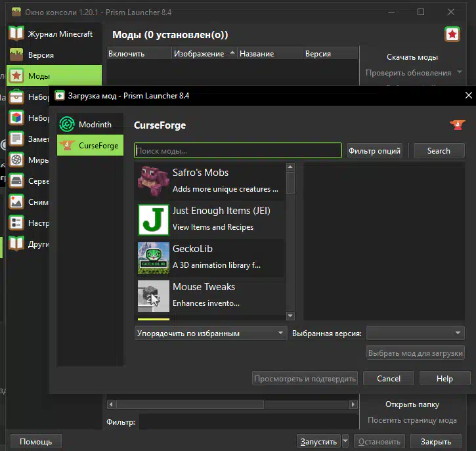
Task: Click the CurseForge anvil icon in provider list
Action: point(67,145)
